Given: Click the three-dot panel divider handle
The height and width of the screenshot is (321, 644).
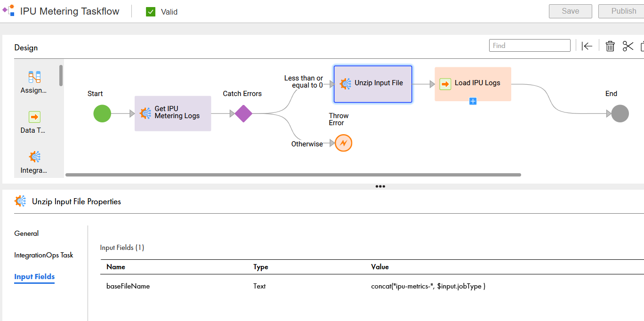Looking at the screenshot, I should coord(380,186).
